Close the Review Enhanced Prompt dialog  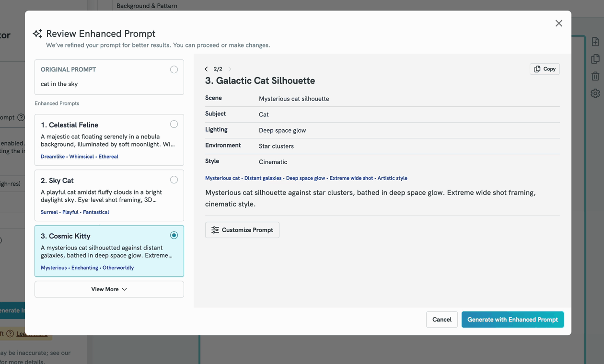point(558,23)
